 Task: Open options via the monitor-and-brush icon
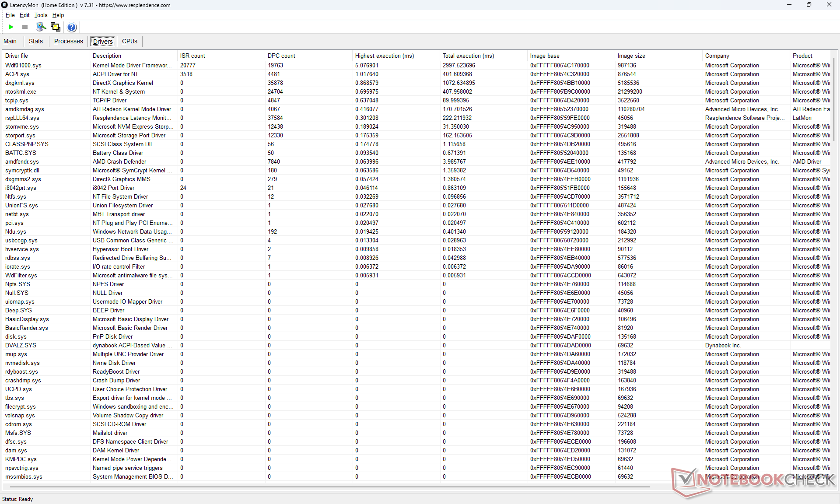41,27
